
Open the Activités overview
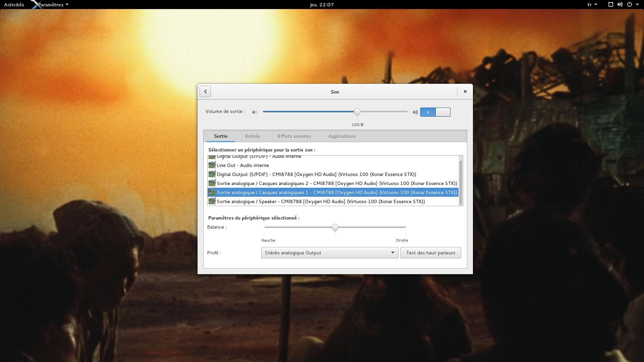14,5
